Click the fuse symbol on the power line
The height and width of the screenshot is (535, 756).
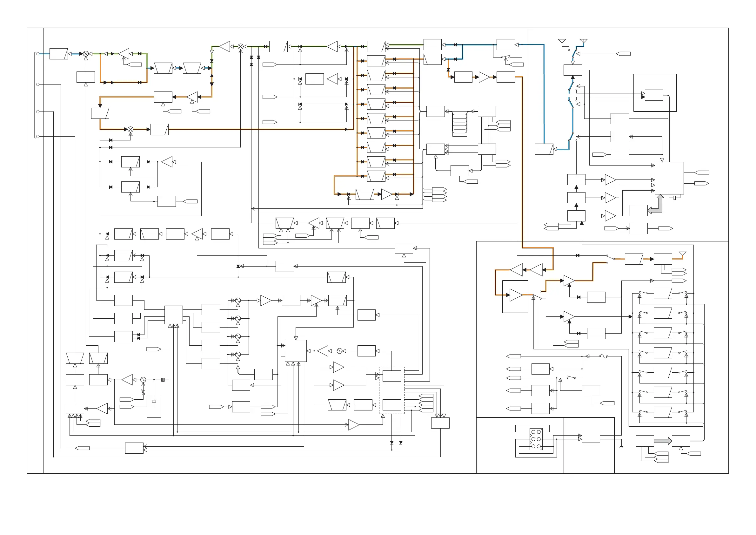click(x=603, y=356)
